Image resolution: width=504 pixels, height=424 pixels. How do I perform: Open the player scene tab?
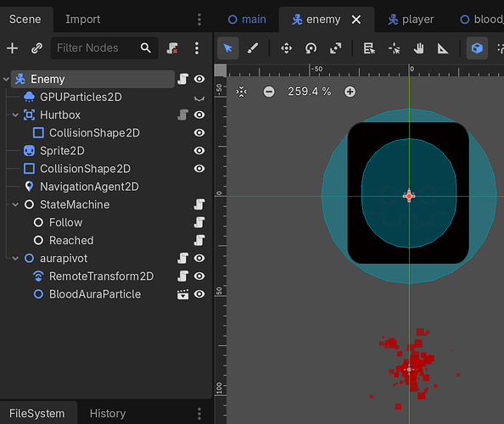click(x=411, y=20)
